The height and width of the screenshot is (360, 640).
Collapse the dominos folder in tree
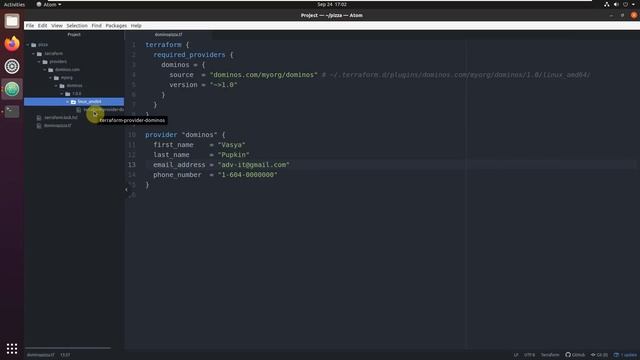pos(56,86)
